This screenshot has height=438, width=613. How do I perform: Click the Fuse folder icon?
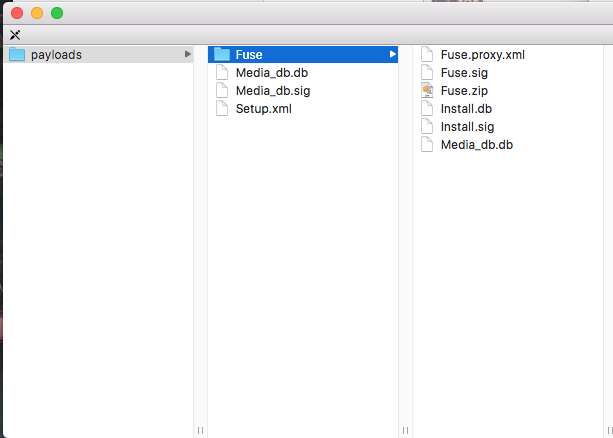[222, 55]
